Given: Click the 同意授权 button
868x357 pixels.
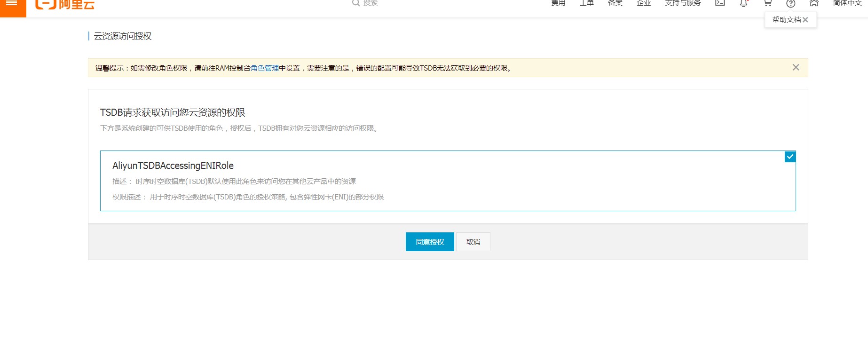Looking at the screenshot, I should coord(430,242).
